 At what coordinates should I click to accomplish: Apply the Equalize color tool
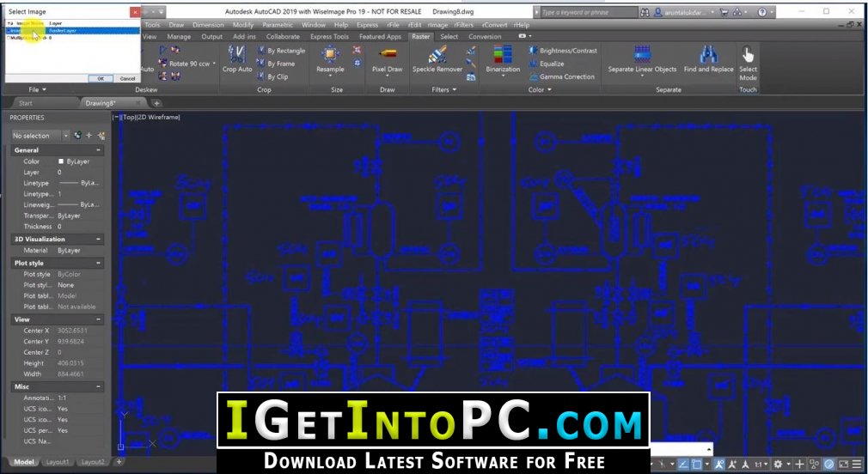[547, 64]
